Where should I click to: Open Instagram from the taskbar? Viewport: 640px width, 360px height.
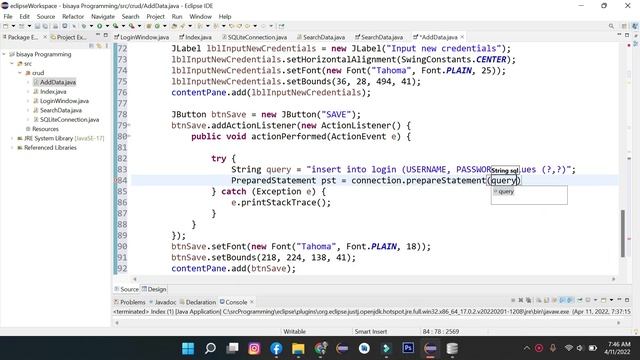click(254, 348)
